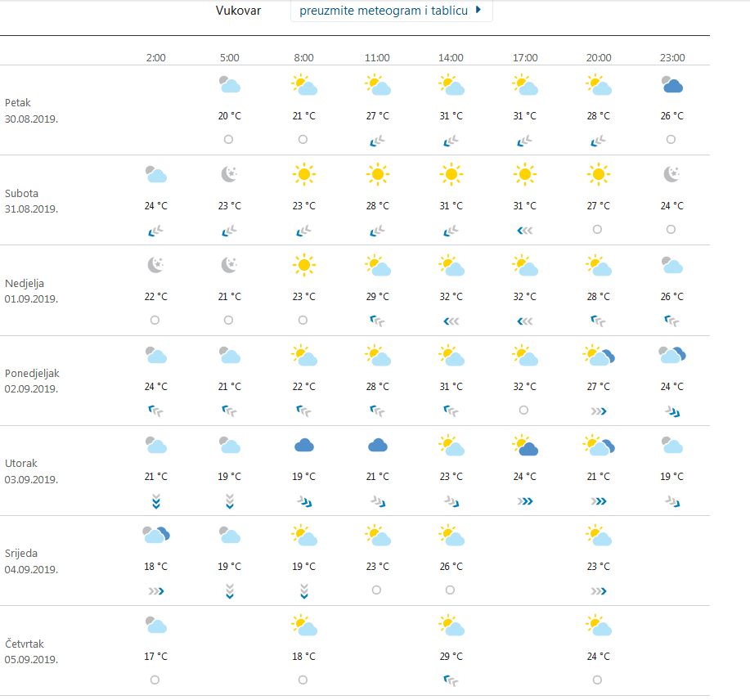Viewport: 750px width, 700px height.
Task: Click the arrow beside preuzmite meteogram i tablicu
Action: [478, 10]
